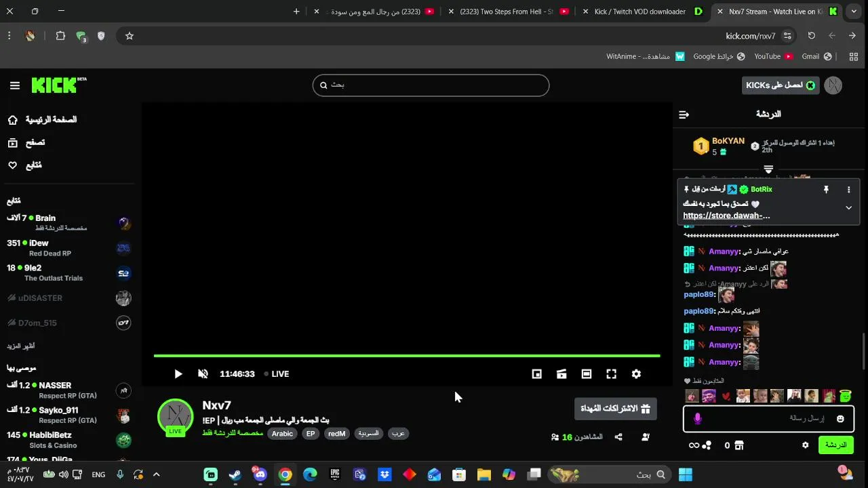Open the Following section with heart icon
The width and height of the screenshot is (868, 488).
tap(24, 165)
